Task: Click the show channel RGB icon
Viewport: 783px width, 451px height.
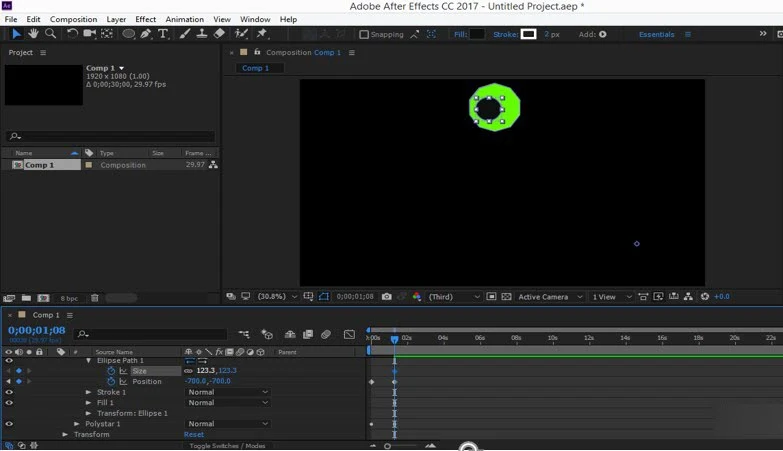Action: pyautogui.click(x=416, y=296)
